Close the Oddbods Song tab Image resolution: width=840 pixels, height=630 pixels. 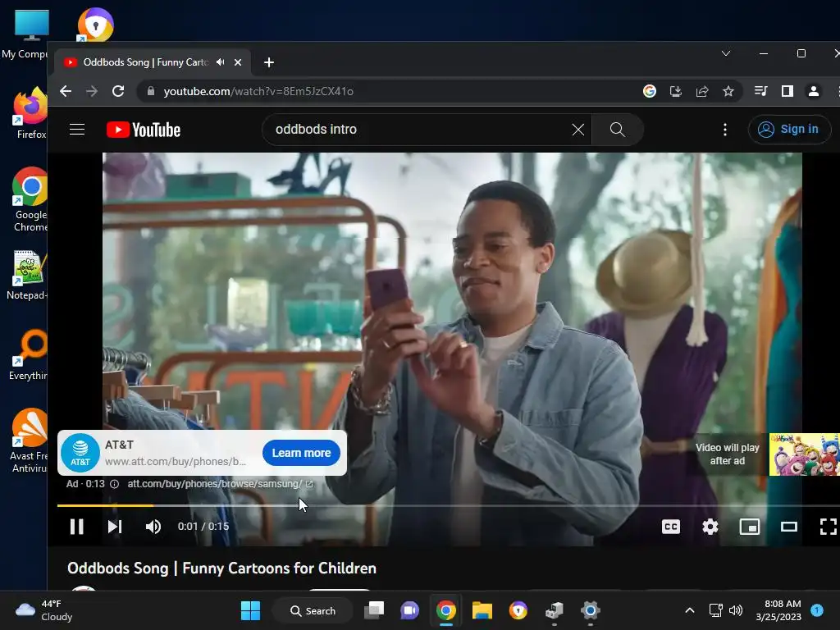click(238, 62)
